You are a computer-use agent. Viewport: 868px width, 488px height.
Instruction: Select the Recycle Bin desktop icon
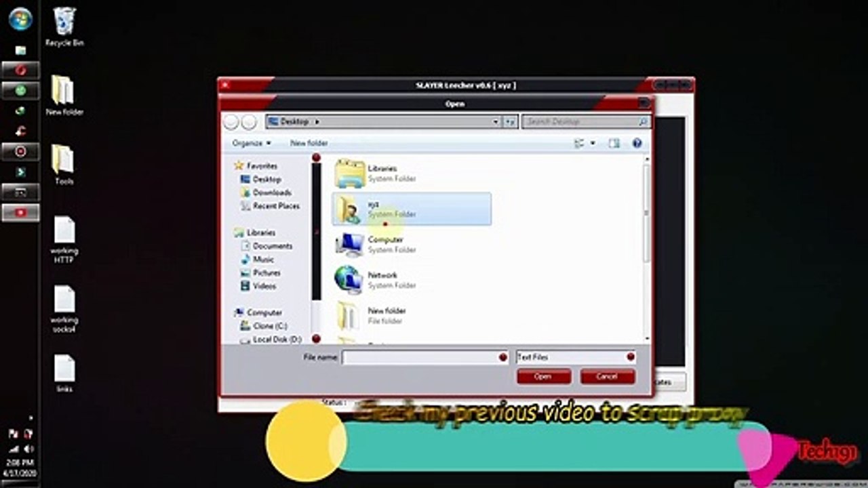click(x=64, y=27)
